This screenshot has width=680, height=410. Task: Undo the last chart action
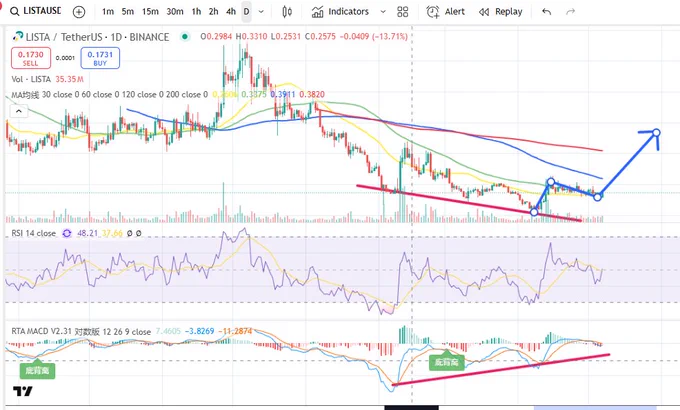coord(546,12)
